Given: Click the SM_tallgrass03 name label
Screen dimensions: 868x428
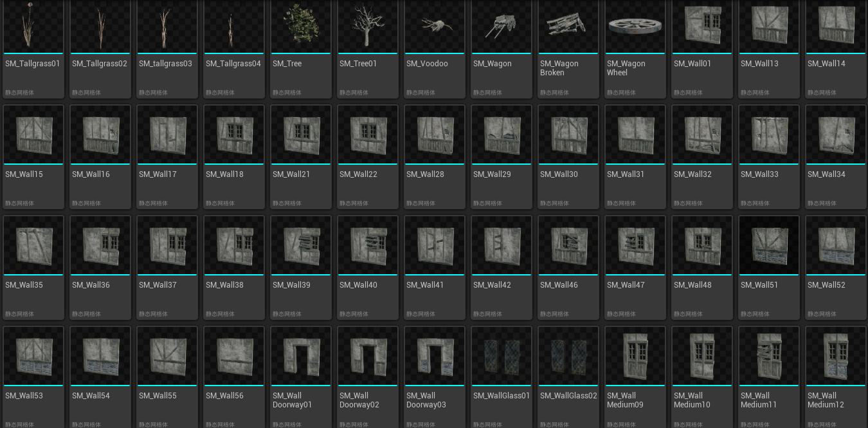Looking at the screenshot, I should click(x=165, y=64).
